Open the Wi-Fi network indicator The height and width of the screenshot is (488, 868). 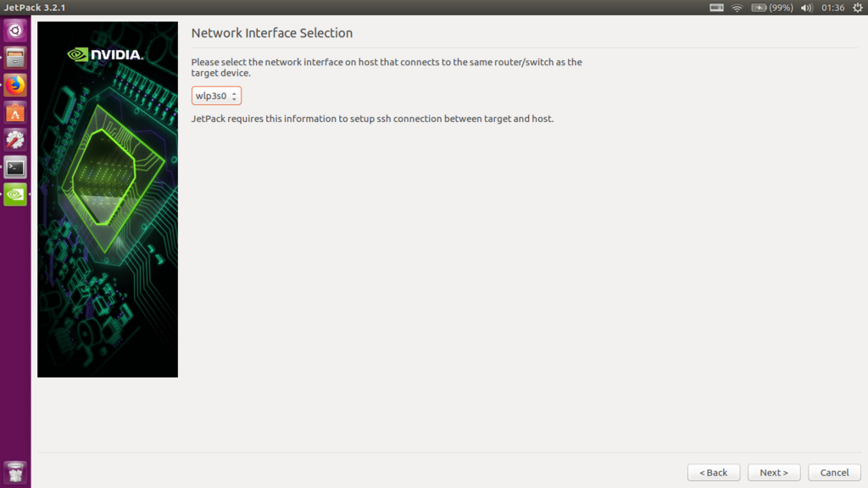[737, 8]
